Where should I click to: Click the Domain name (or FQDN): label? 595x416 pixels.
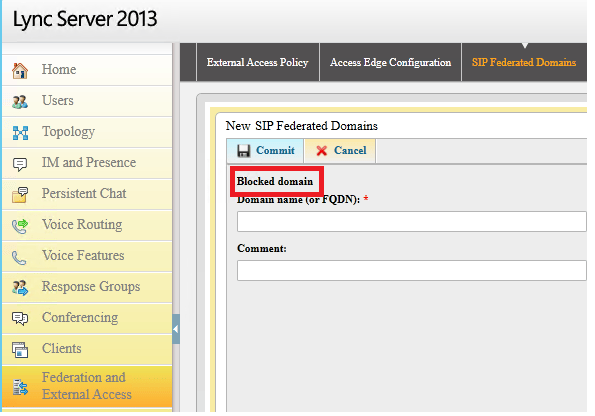tap(299, 200)
